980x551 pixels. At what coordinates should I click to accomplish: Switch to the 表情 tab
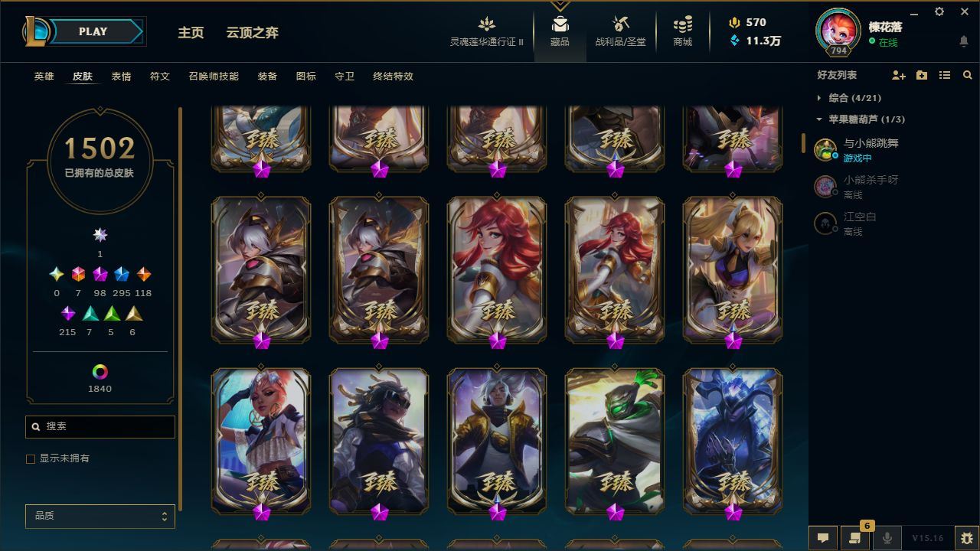pyautogui.click(x=121, y=77)
